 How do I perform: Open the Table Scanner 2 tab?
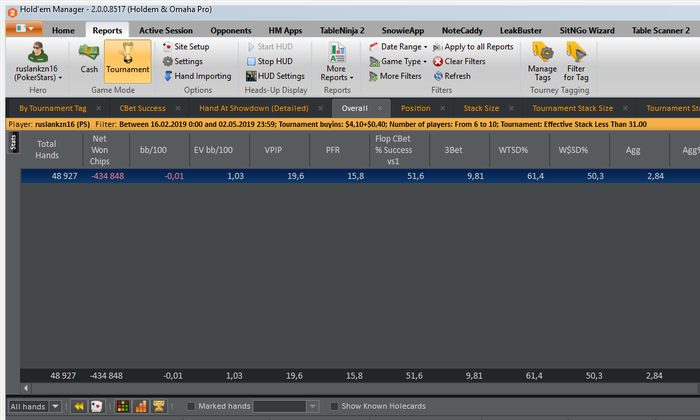click(660, 30)
